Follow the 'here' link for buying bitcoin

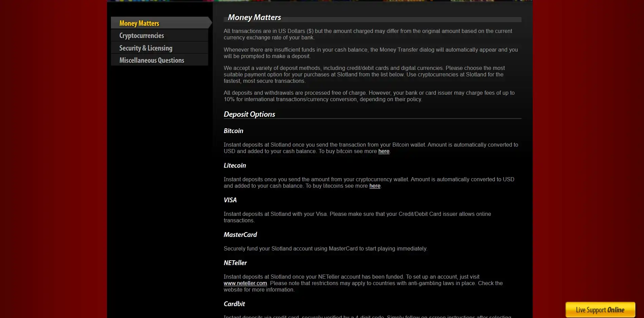pyautogui.click(x=384, y=151)
